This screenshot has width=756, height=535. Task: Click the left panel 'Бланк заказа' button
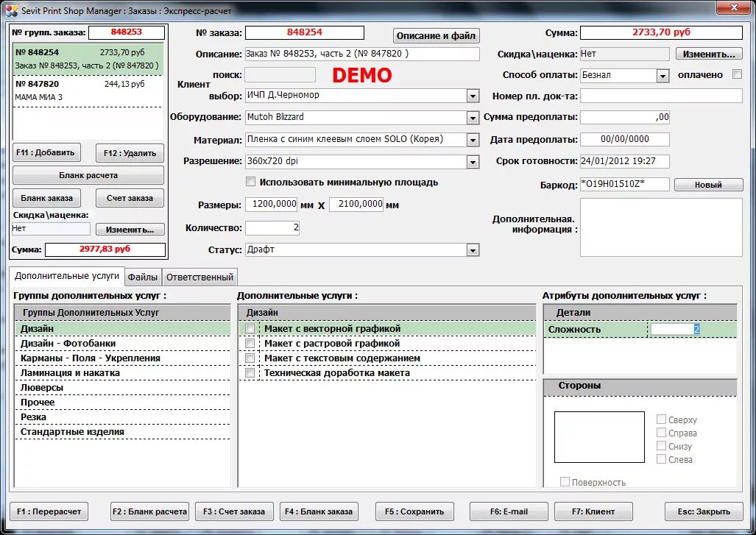(x=46, y=198)
